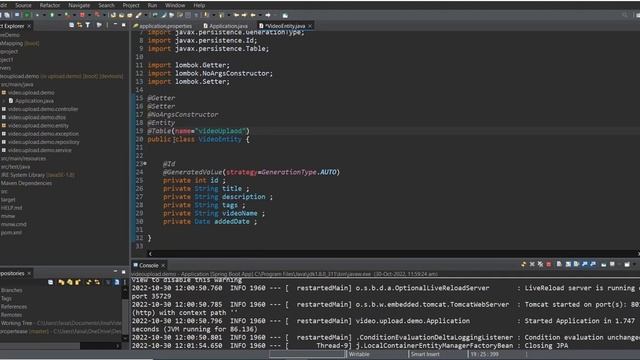Toggle Word Wrap in Console toolbar
Screen dimensions: 640x360
point(576,264)
